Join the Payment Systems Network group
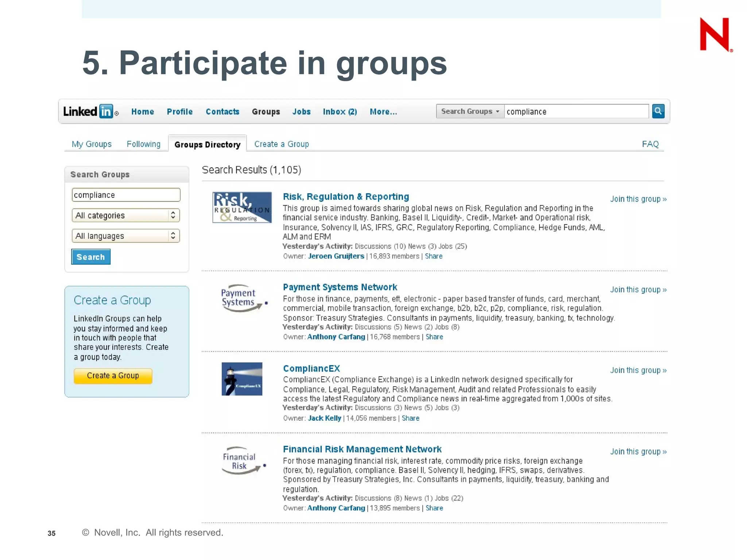 638,289
